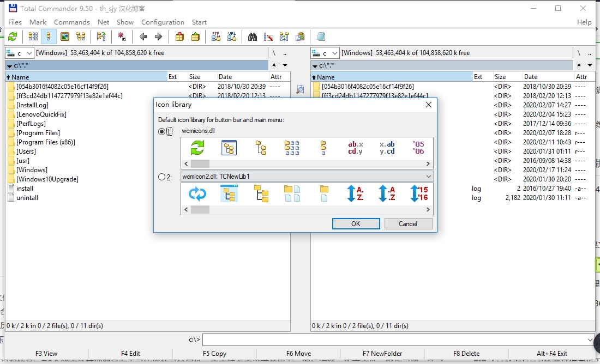Open left panel directory history down arrow
Viewport: 600px width, 364px height.
point(285,65)
